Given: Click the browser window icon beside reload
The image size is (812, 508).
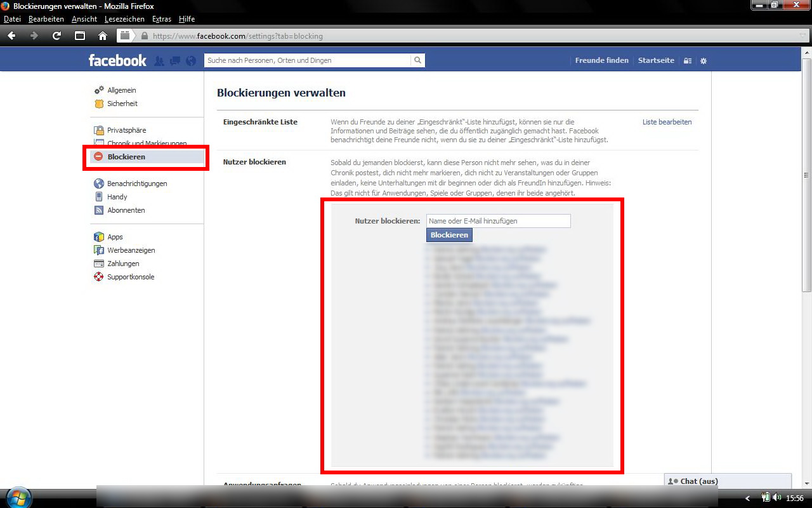Looking at the screenshot, I should click(80, 36).
